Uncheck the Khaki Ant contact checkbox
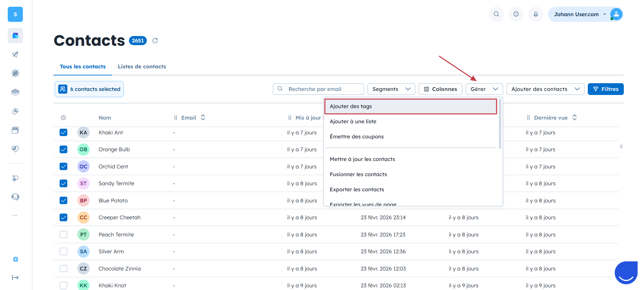644x290 pixels. point(63,132)
